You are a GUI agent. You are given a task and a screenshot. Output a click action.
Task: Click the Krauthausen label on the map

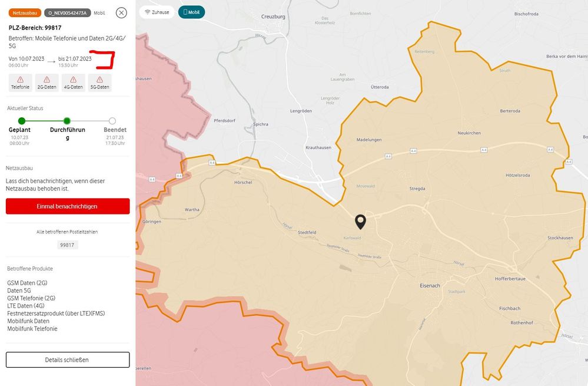click(318, 147)
